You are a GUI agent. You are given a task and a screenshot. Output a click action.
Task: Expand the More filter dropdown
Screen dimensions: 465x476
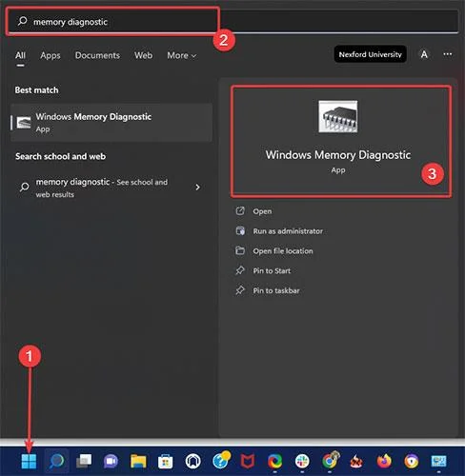(182, 55)
